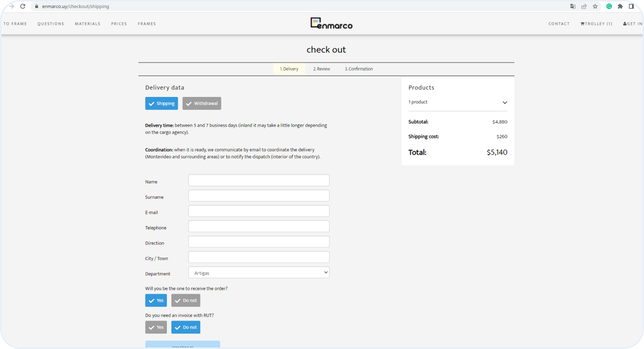The height and width of the screenshot is (349, 644).
Task: Choose 'Do not' for receiving the order
Action: tap(186, 300)
